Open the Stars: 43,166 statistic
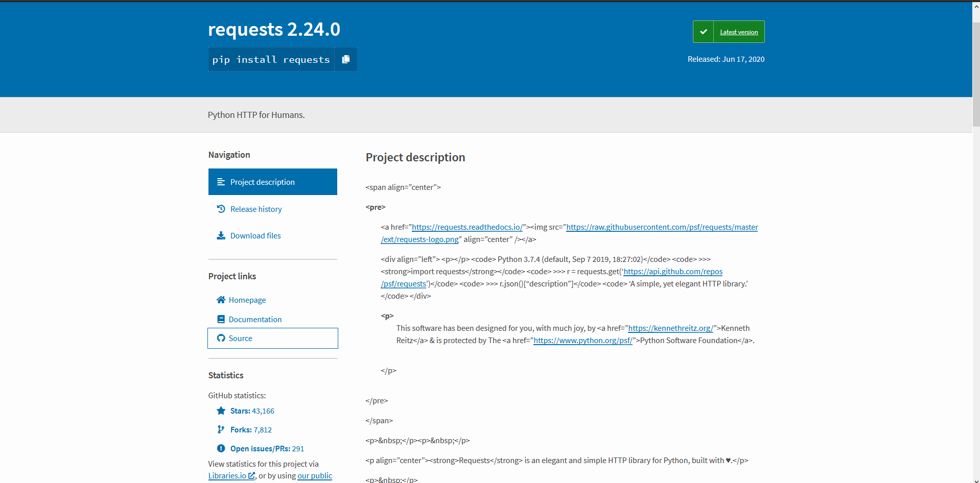 click(x=252, y=410)
